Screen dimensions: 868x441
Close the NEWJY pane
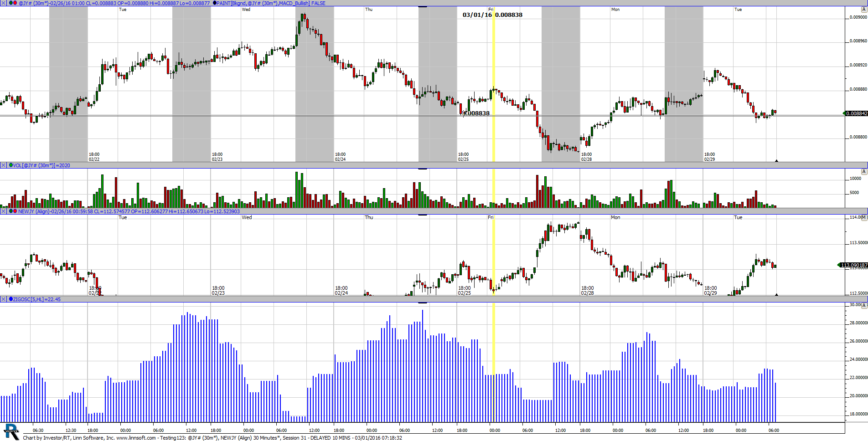pyautogui.click(x=3, y=211)
